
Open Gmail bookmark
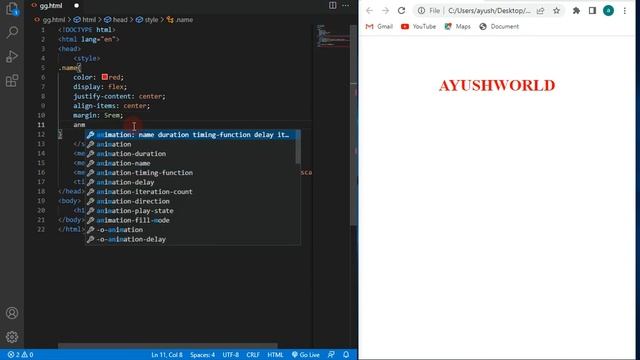[x=379, y=27]
